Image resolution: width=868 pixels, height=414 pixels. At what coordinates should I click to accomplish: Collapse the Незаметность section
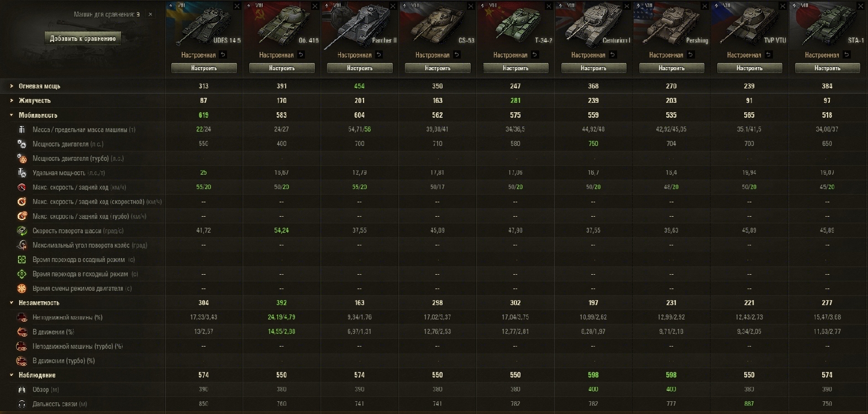tap(12, 303)
